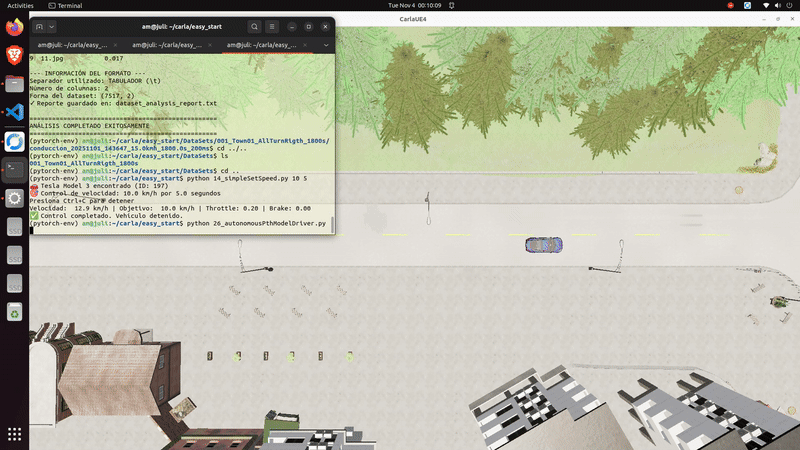Switch to the second terminal tab
This screenshot has width=800, height=450.
click(165, 45)
